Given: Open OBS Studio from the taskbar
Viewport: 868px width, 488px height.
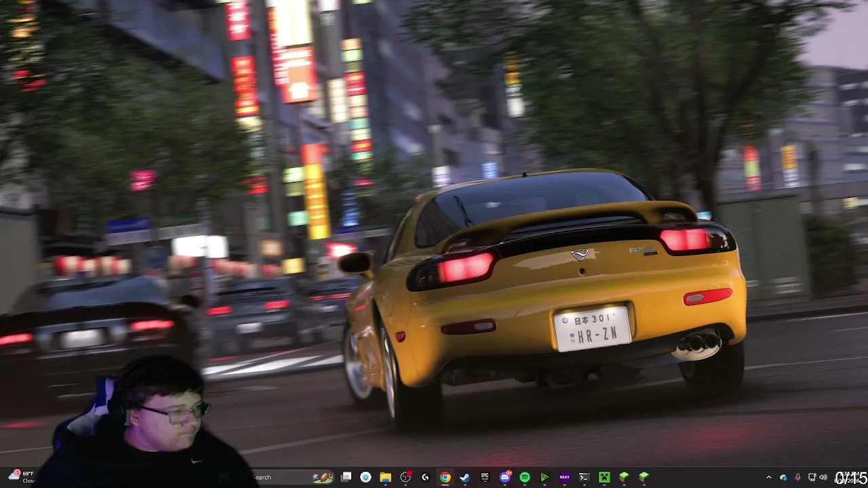Looking at the screenshot, I should pos(406,477).
